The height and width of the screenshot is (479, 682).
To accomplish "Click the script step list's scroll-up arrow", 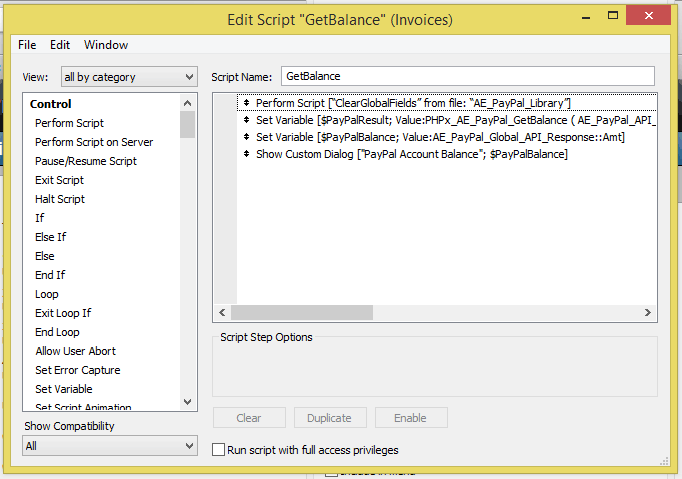I will [x=188, y=103].
